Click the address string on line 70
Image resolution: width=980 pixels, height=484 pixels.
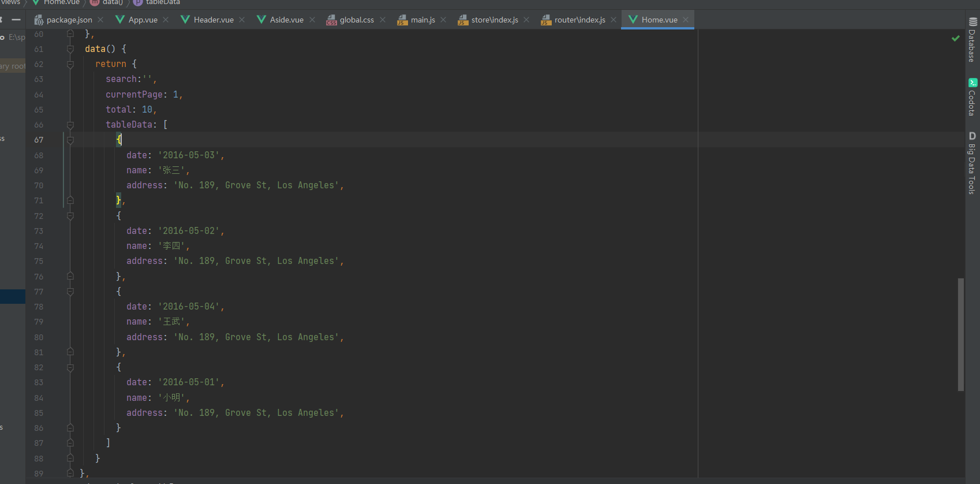(256, 185)
